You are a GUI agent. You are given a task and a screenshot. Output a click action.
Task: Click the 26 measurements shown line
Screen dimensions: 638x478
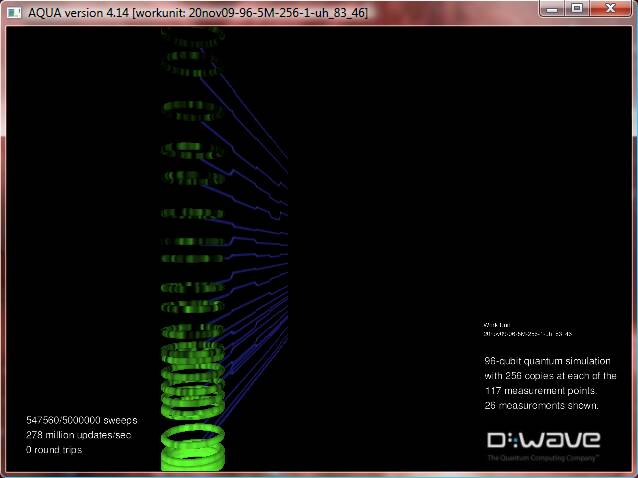click(x=540, y=406)
